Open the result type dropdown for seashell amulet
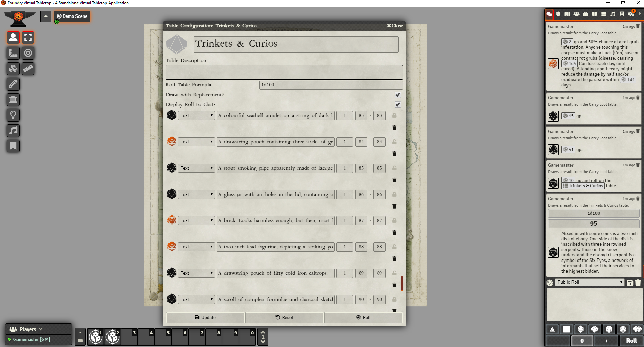This screenshot has height=347, width=644. [x=196, y=115]
